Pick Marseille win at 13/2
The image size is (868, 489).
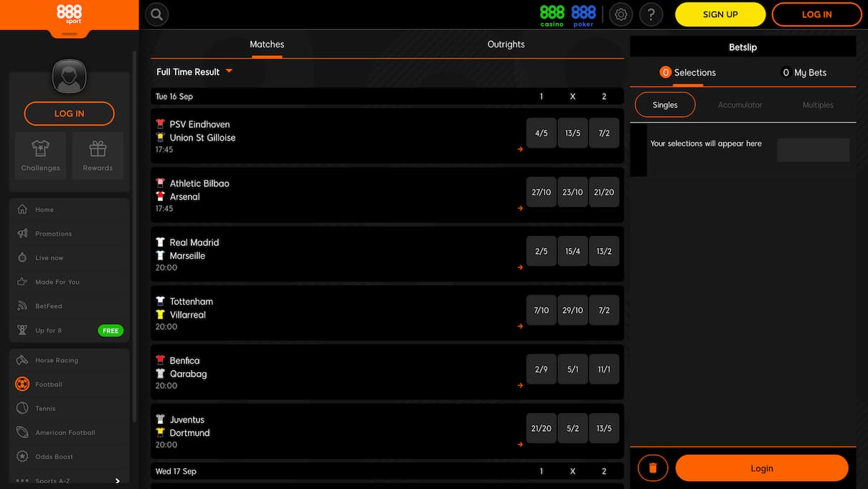(x=604, y=252)
